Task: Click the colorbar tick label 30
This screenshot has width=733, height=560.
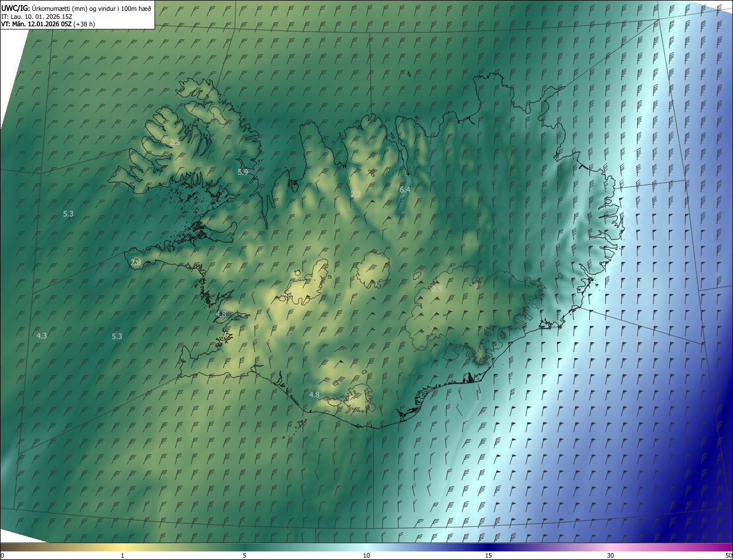Action: [610, 555]
